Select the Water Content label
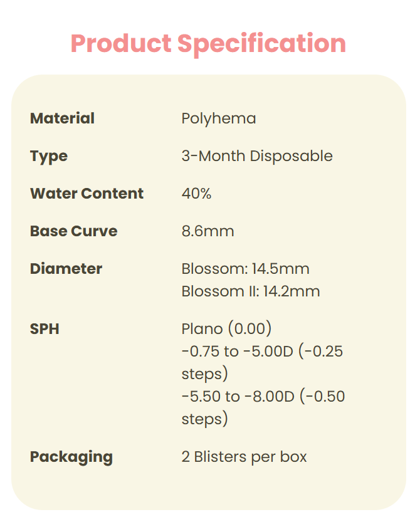 point(87,194)
